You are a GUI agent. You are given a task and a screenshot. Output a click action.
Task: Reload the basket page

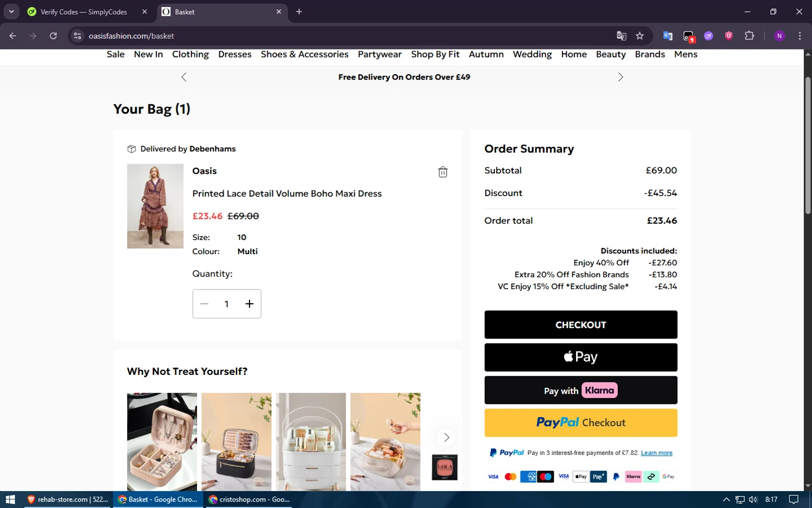coord(53,36)
